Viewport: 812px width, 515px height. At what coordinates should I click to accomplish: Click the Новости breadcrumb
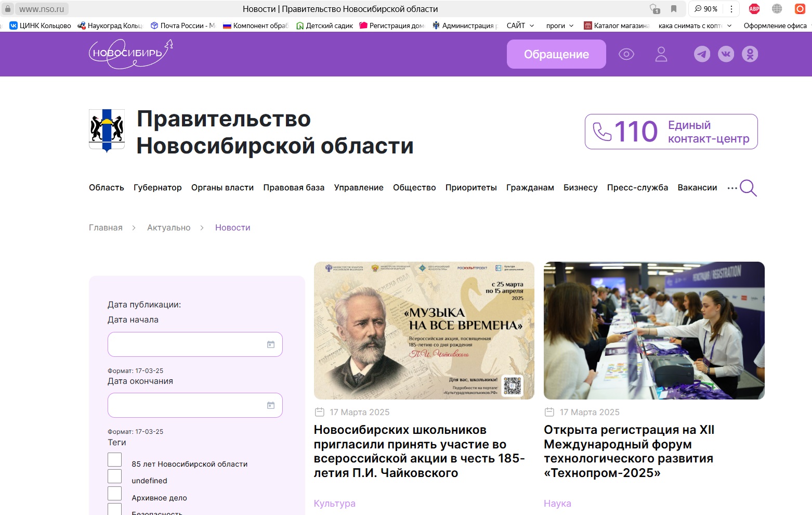233,228
